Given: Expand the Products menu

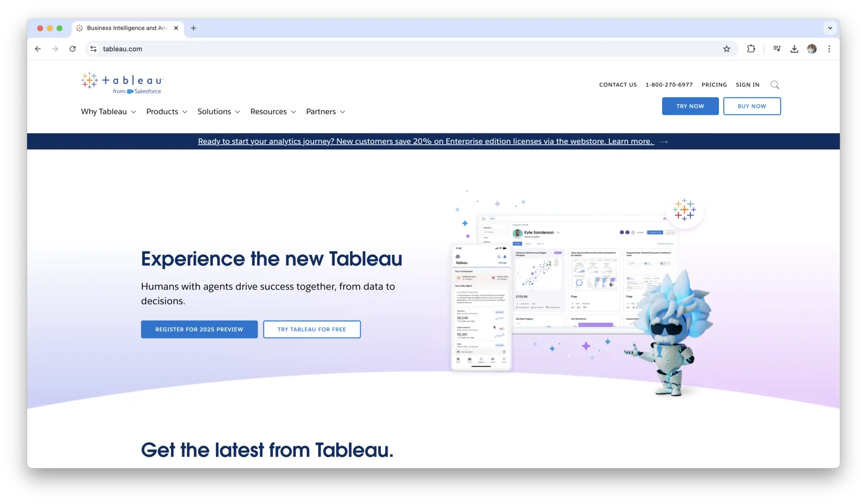Looking at the screenshot, I should coord(167,112).
